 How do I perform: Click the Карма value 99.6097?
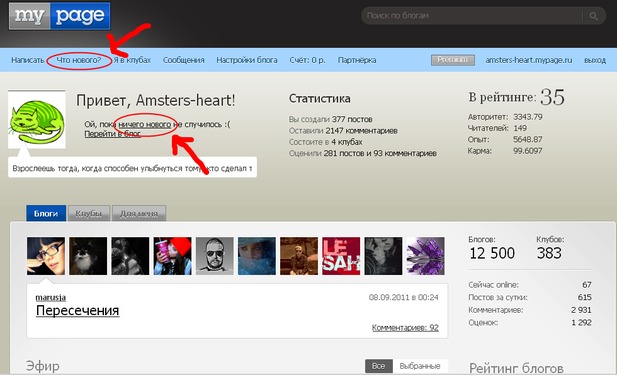click(528, 151)
